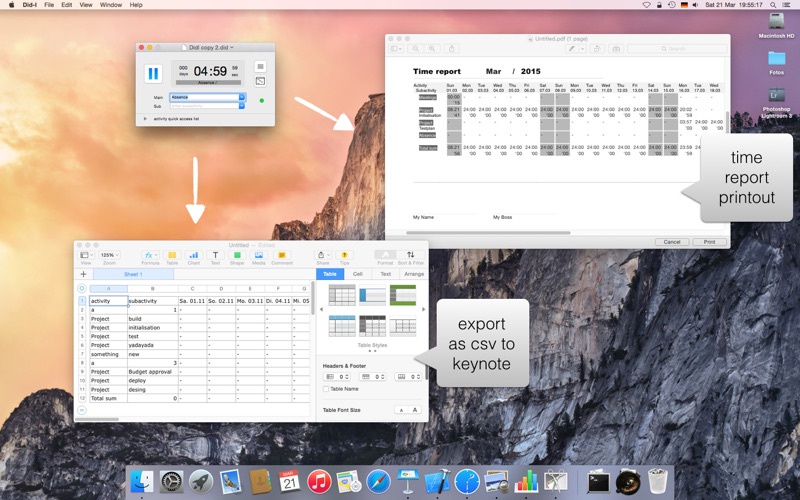Open the Media button in Numbers
800x500 pixels.
pos(259,255)
